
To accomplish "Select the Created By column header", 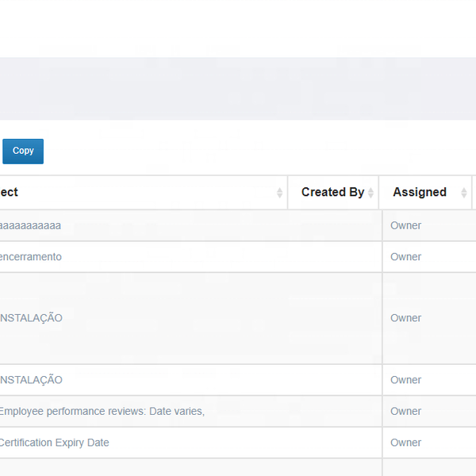I will [332, 192].
